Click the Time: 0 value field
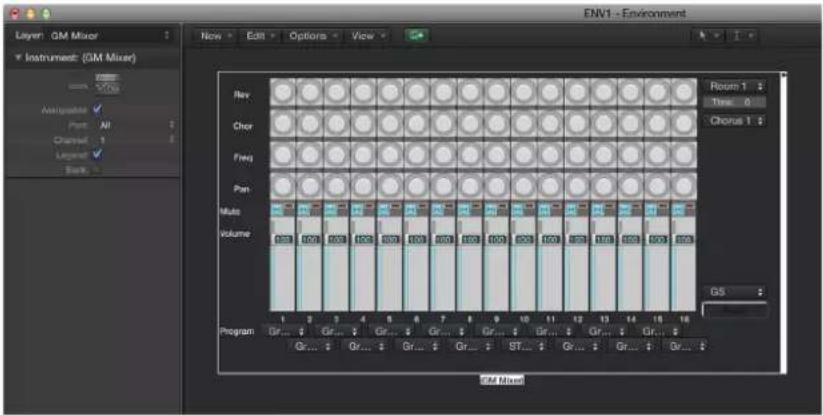The width and height of the screenshot is (823, 415). pos(735,102)
